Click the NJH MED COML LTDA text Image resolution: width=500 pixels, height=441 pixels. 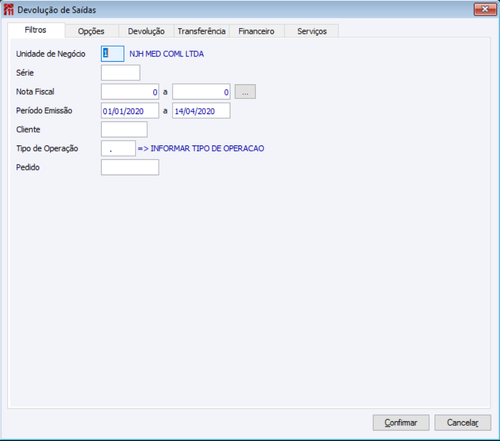[167, 54]
